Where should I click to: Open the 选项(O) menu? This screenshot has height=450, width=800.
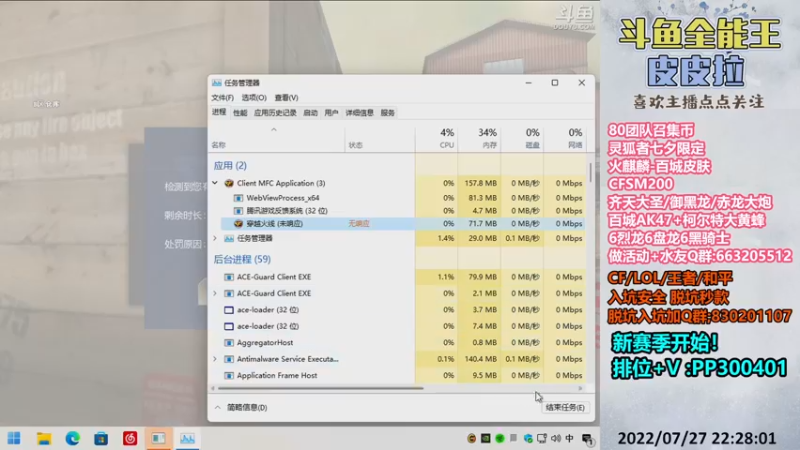[254, 97]
